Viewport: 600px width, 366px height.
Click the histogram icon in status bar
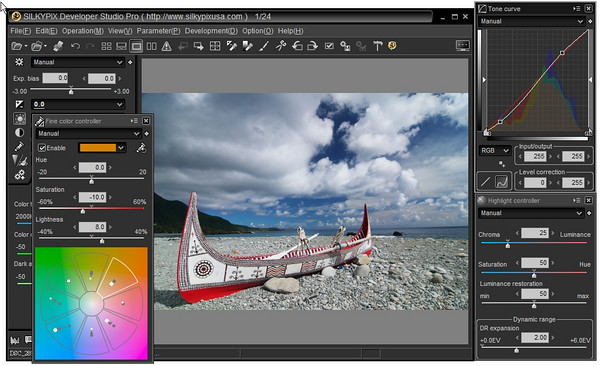[x=15, y=340]
